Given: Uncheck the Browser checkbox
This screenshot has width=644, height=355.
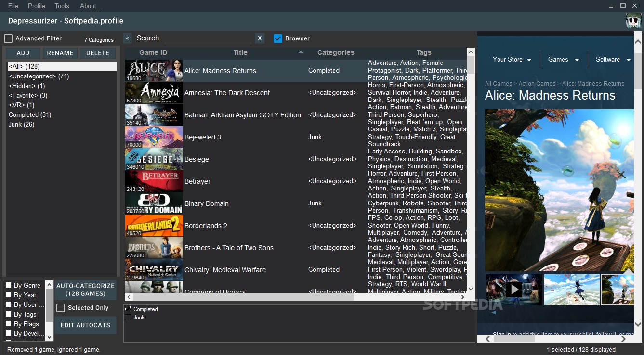Looking at the screenshot, I should (x=278, y=38).
